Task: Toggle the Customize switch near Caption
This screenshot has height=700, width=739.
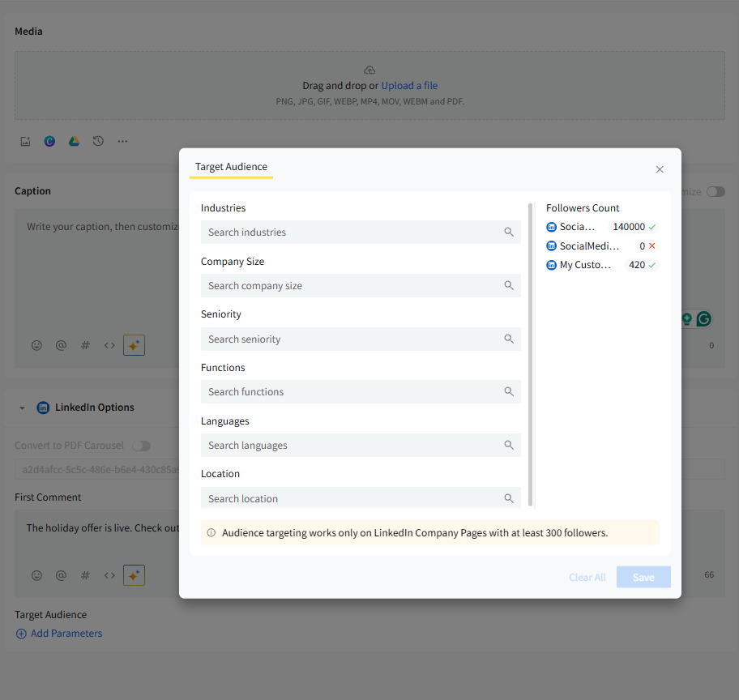Action: 716,192
